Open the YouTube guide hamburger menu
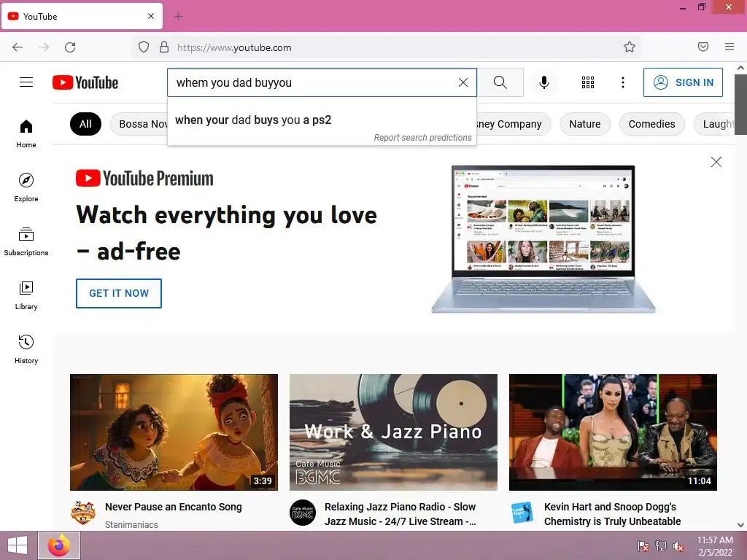The height and width of the screenshot is (560, 747). tap(26, 82)
